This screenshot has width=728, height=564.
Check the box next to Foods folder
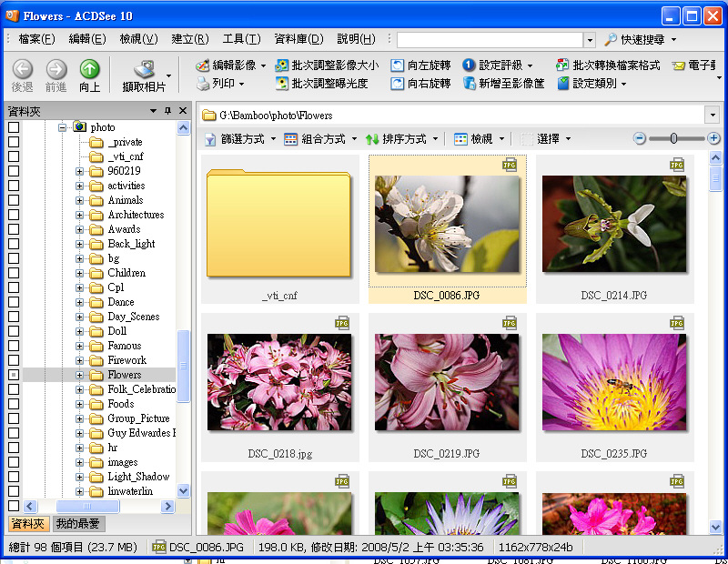(14, 404)
